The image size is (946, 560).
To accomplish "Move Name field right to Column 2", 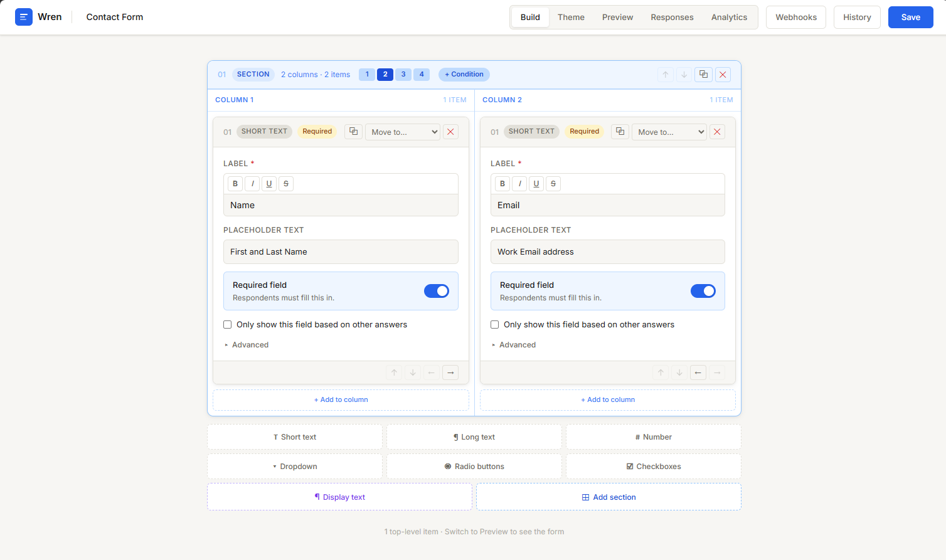I will 450,372.
